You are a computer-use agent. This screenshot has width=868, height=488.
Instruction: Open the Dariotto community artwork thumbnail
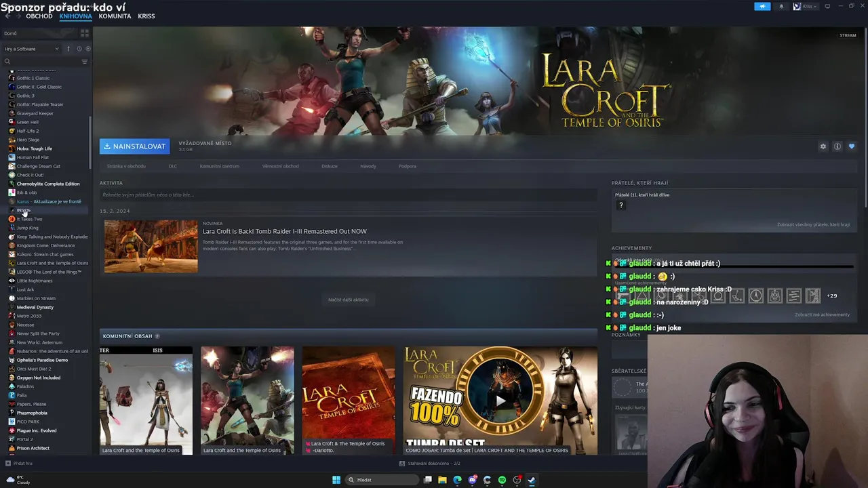[x=349, y=401]
